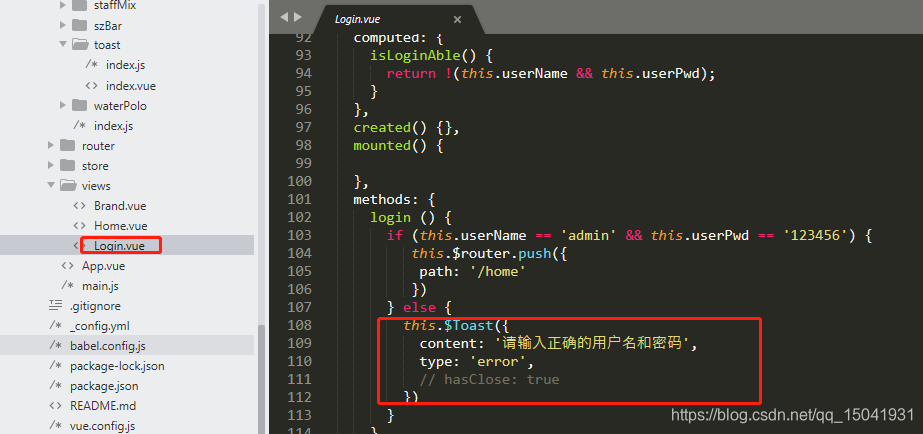Open main.js in sidebar

click(100, 286)
